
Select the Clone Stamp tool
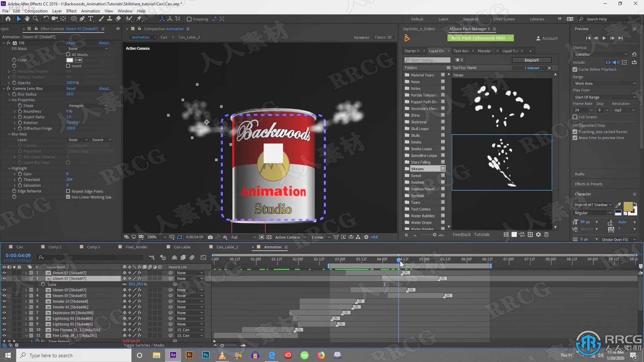pyautogui.click(x=109, y=19)
